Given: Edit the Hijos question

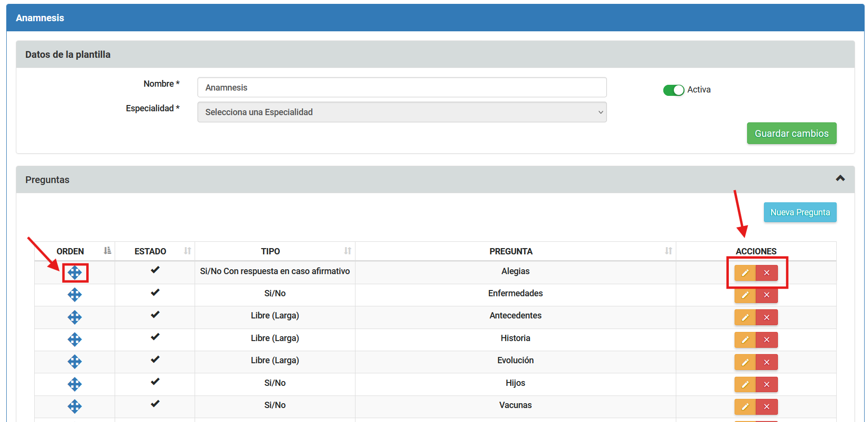Looking at the screenshot, I should [x=745, y=384].
